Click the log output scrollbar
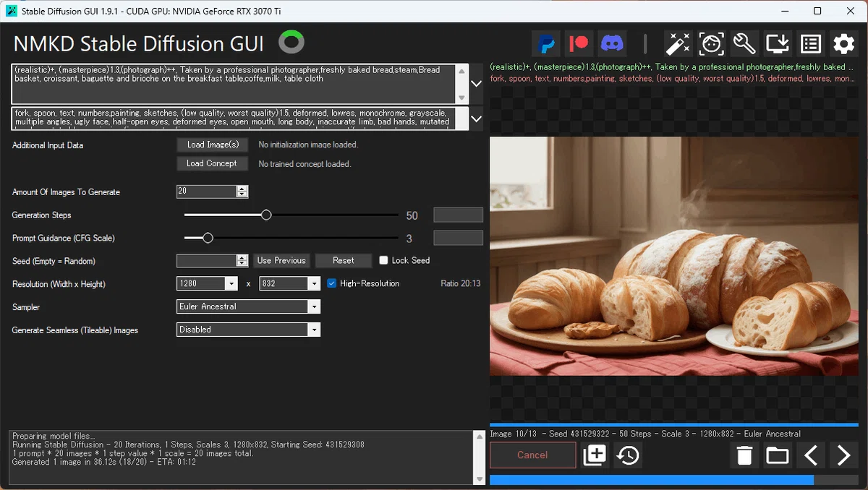The height and width of the screenshot is (490, 868). tap(479, 457)
